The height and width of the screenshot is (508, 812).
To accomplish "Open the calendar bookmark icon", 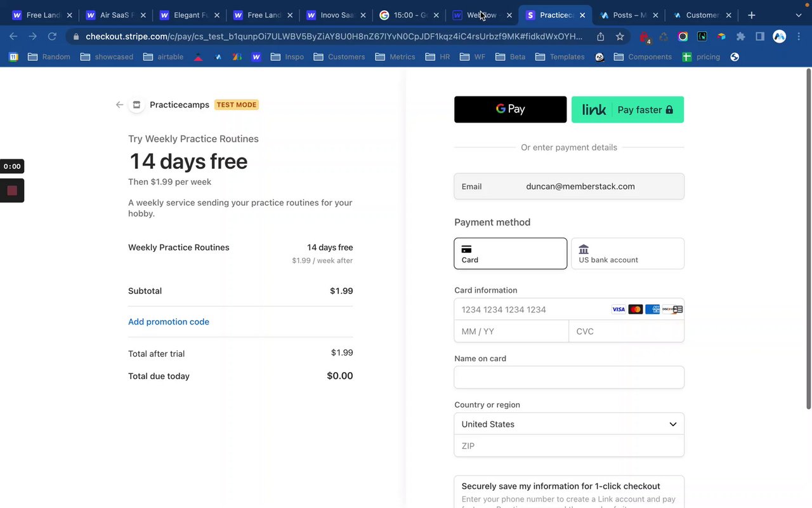I will pyautogui.click(x=13, y=57).
